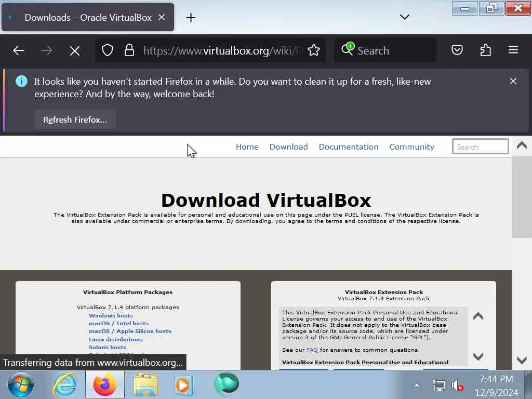Open the FAQ link in license text
532x399 pixels.
312,350
